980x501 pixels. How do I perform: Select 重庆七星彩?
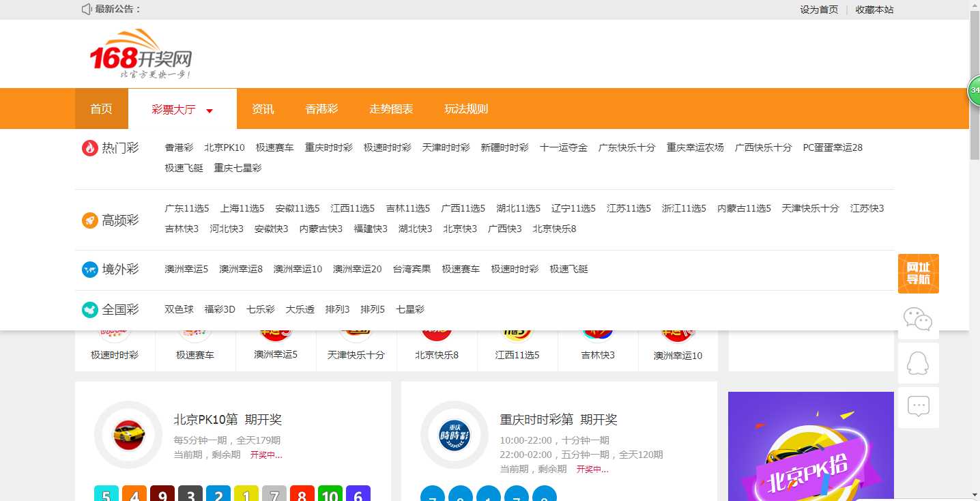tap(237, 168)
